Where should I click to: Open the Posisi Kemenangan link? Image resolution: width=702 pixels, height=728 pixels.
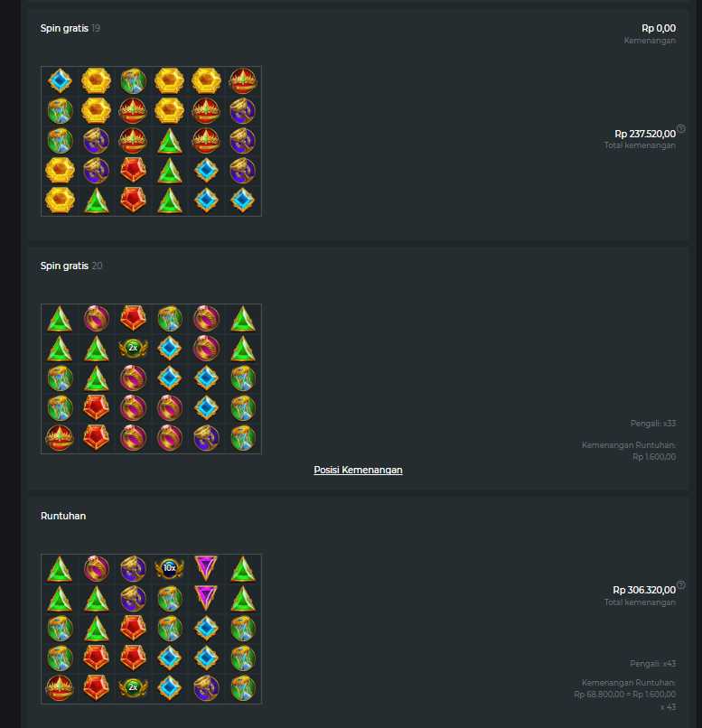pos(358,470)
